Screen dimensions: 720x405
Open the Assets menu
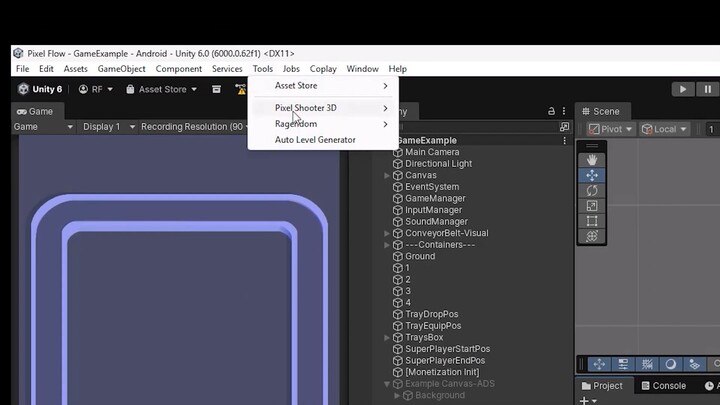tap(75, 69)
